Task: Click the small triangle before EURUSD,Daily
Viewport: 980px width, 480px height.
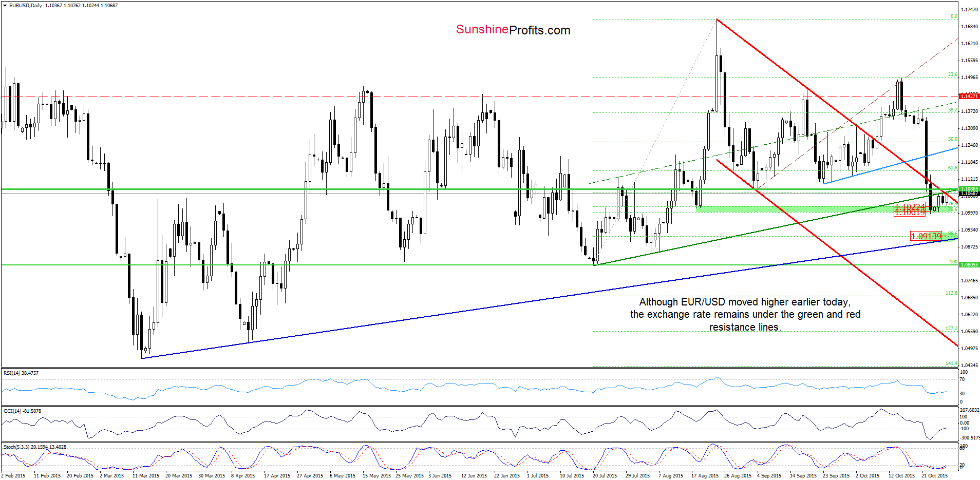Action: [x=5, y=6]
